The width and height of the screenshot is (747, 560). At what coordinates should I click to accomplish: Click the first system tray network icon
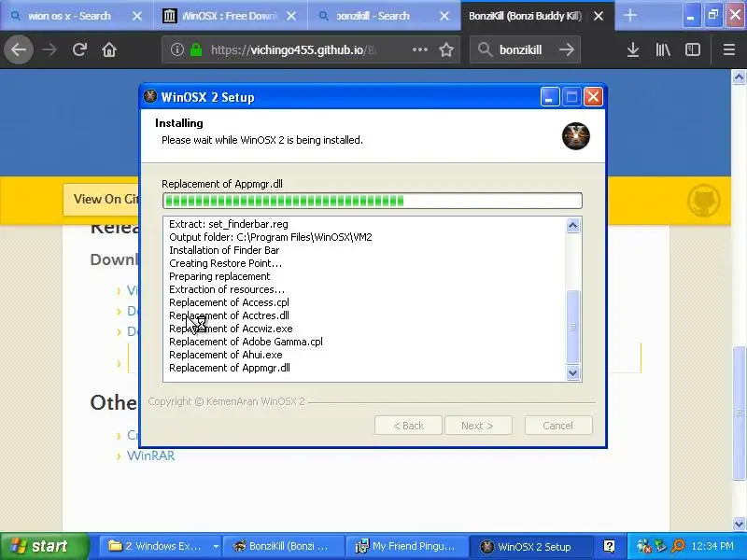[x=643, y=545]
